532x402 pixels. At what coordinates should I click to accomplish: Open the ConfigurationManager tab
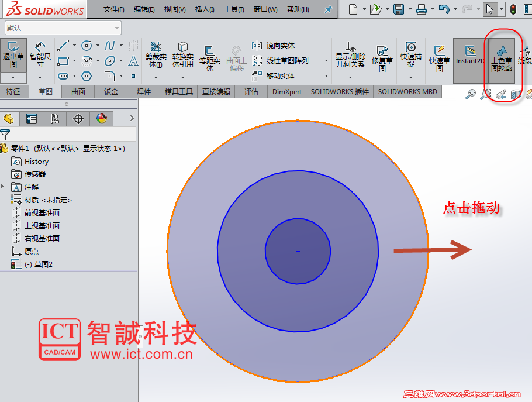click(54, 119)
